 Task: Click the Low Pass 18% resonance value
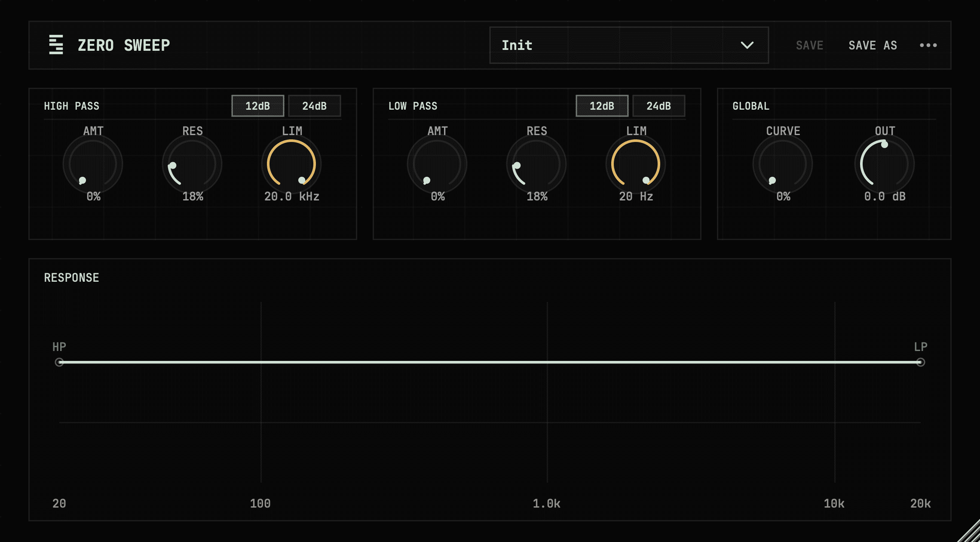point(537,197)
